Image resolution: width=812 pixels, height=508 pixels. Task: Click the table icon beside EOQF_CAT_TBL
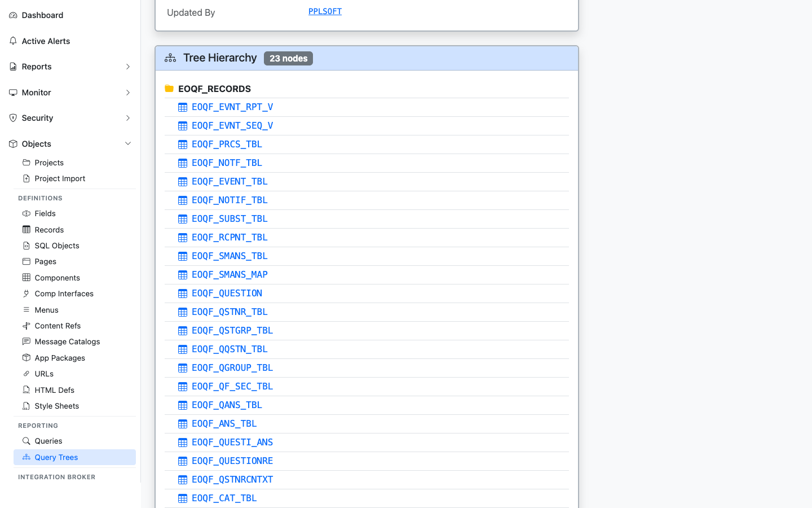[x=183, y=498]
